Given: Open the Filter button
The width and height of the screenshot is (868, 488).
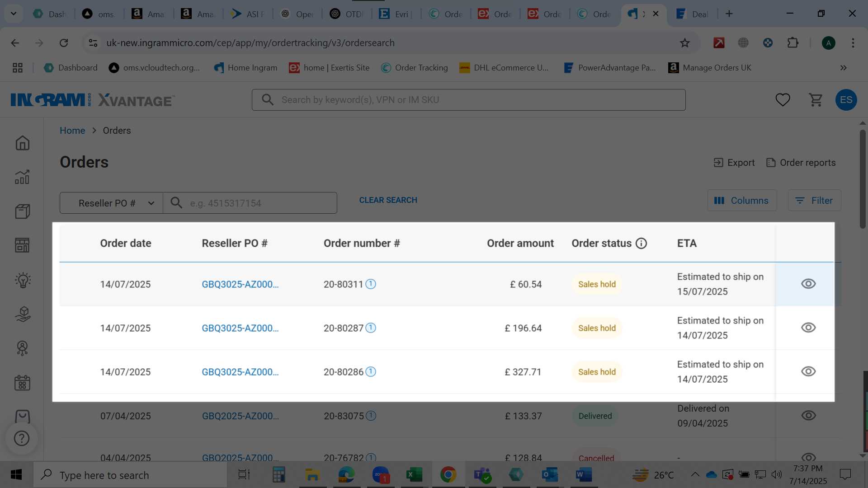Looking at the screenshot, I should pyautogui.click(x=814, y=201).
